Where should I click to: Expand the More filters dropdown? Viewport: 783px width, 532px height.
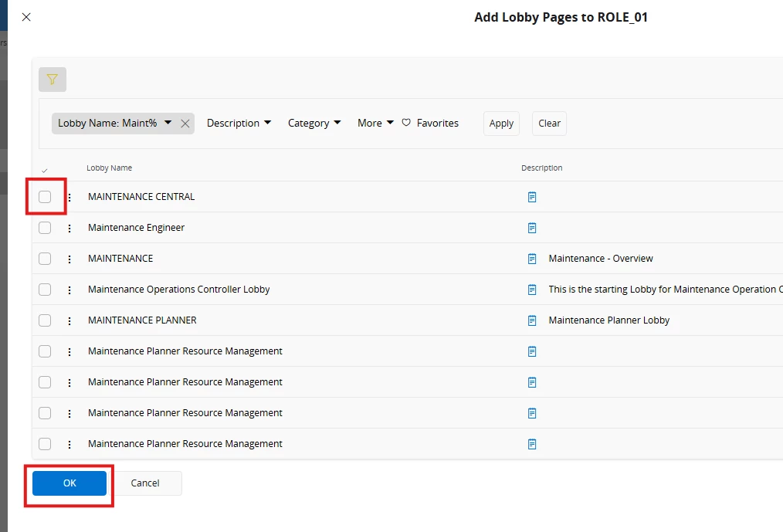coord(375,123)
